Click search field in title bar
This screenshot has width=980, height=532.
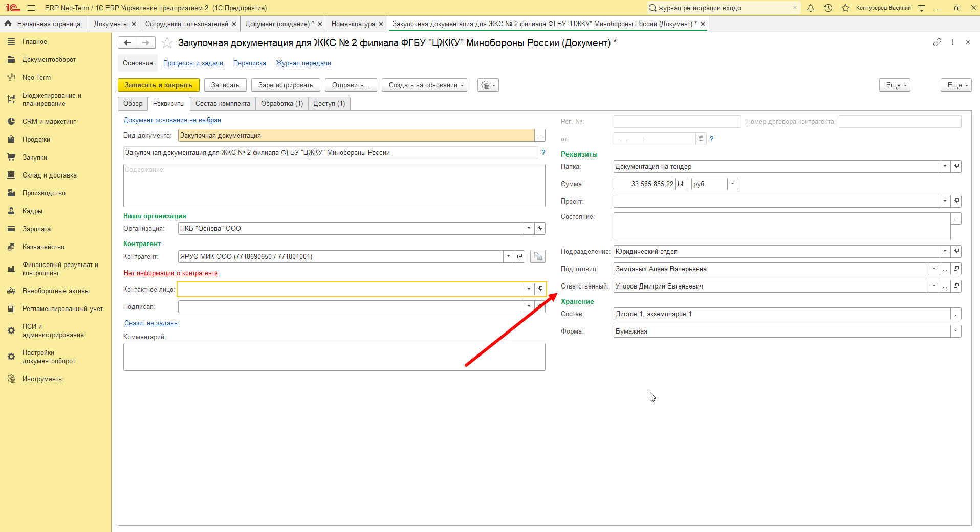pos(724,8)
